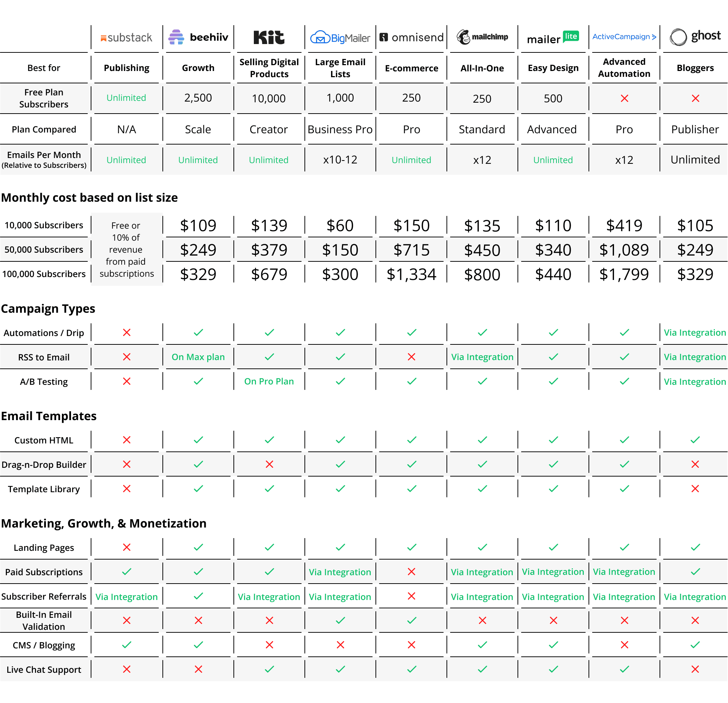The width and height of the screenshot is (728, 703).
Task: Select the Mailchimp monkey logo
Action: point(464,37)
